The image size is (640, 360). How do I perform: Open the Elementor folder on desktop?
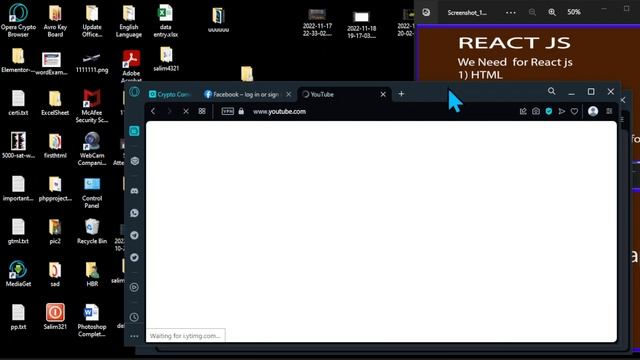coord(18,60)
